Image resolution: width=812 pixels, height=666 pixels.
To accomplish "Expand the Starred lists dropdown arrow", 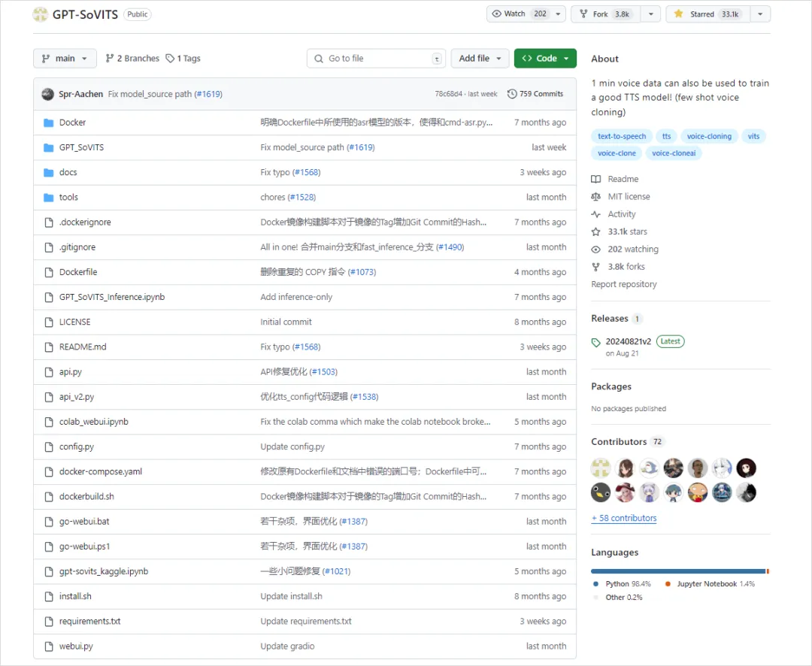I will [x=760, y=14].
